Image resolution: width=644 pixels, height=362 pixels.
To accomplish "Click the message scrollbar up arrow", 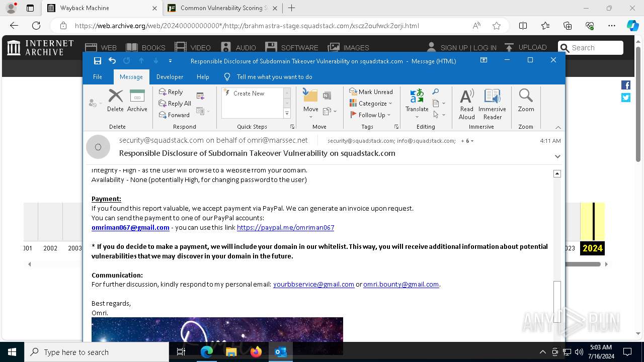I will pos(557,173).
